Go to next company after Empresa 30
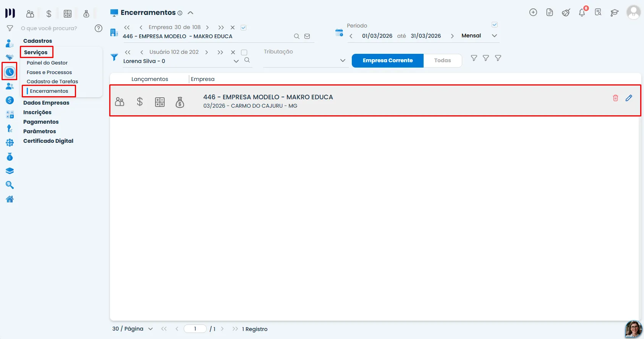Screen dimensions: 644x339 (x=207, y=27)
